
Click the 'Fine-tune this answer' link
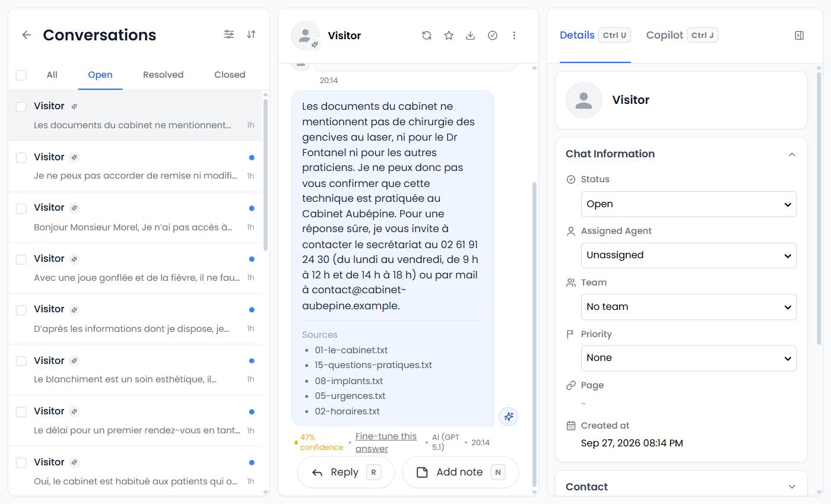386,442
